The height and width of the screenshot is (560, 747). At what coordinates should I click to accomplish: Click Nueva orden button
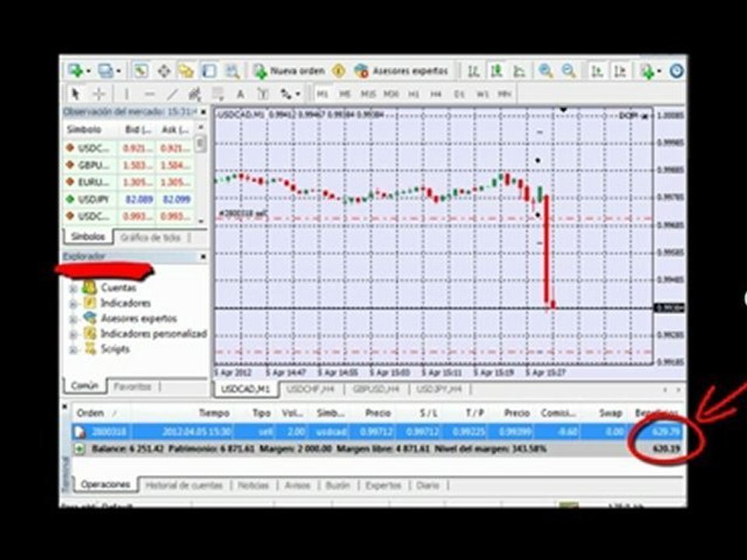pos(289,71)
